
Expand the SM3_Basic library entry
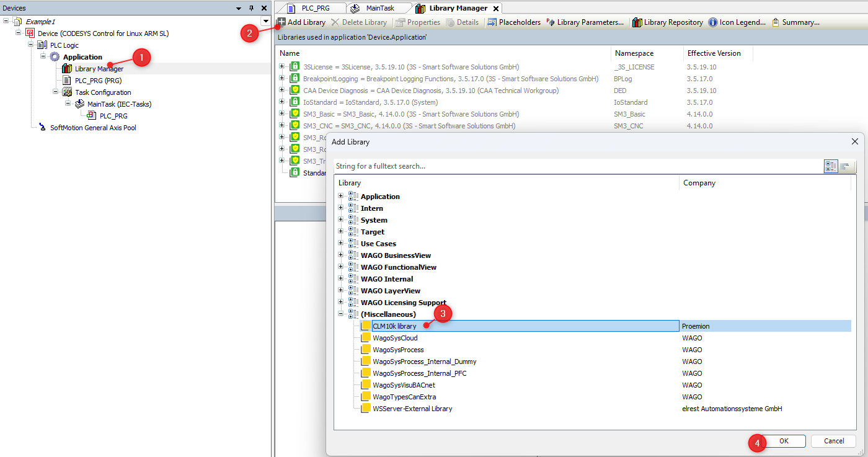282,114
